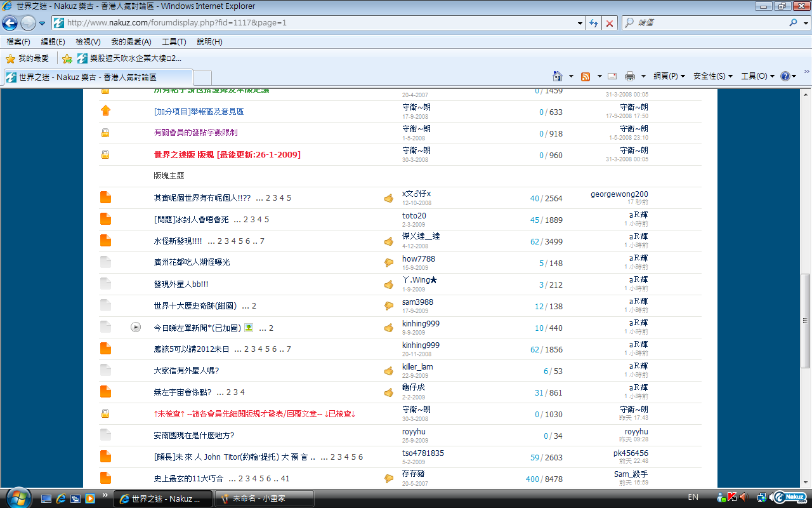
Task: Open thread 水怪新發現!!!!
Action: pos(178,241)
